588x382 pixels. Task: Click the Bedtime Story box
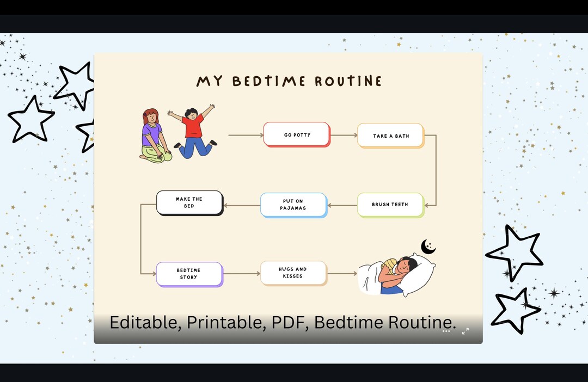[x=189, y=274]
